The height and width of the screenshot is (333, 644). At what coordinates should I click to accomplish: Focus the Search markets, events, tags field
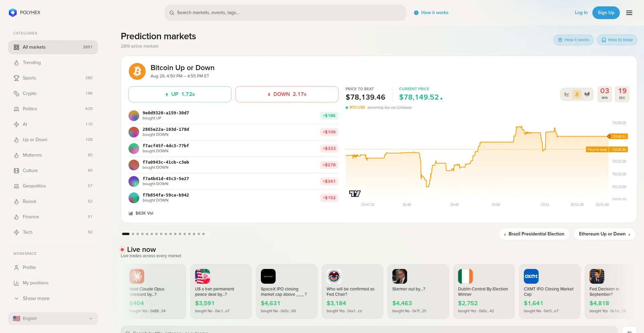[x=285, y=13]
